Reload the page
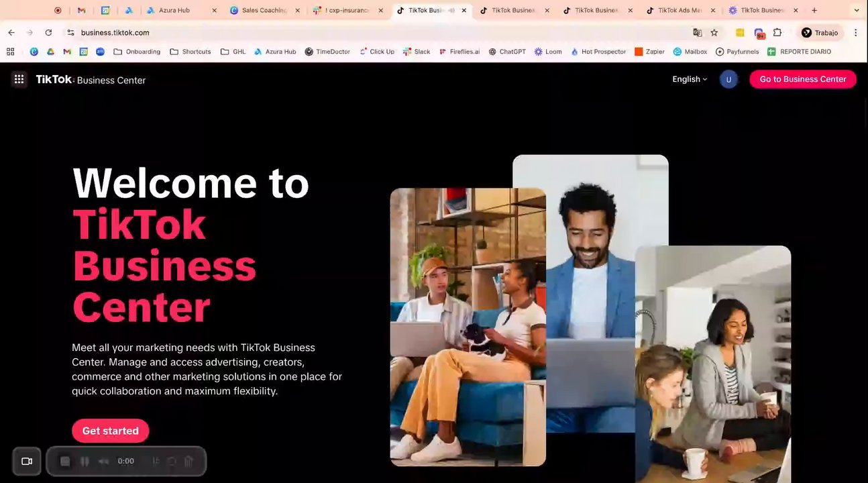 pyautogui.click(x=48, y=32)
